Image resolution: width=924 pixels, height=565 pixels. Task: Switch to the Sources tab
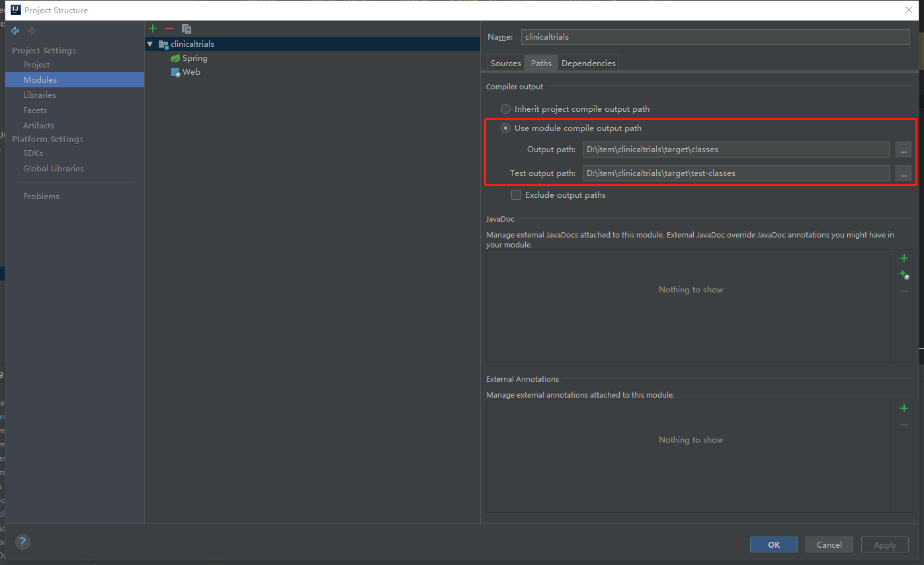506,63
